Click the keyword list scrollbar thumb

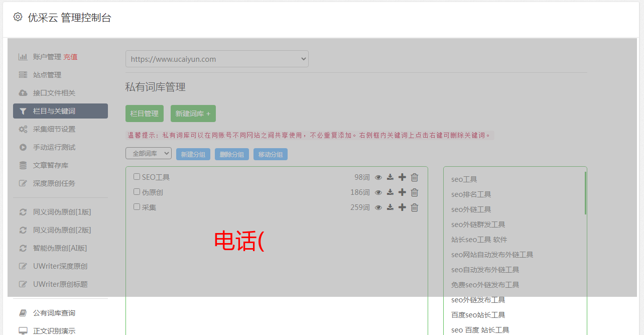(x=585, y=193)
